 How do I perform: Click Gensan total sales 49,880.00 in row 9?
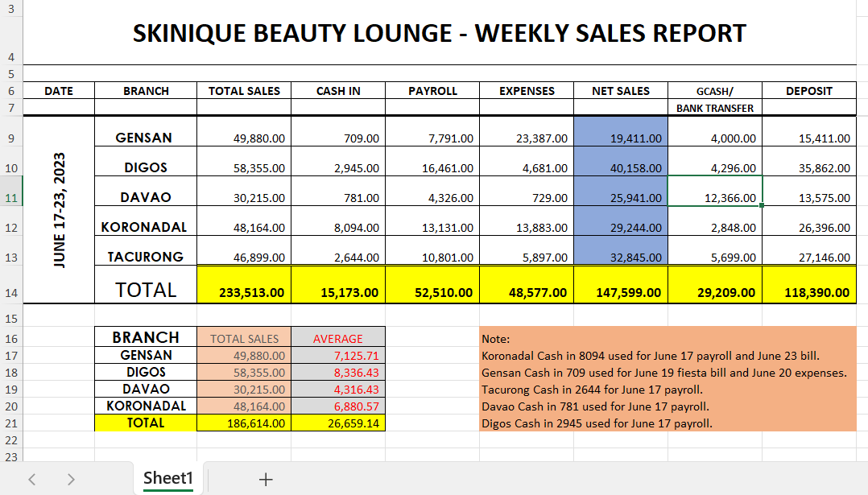[x=244, y=132]
